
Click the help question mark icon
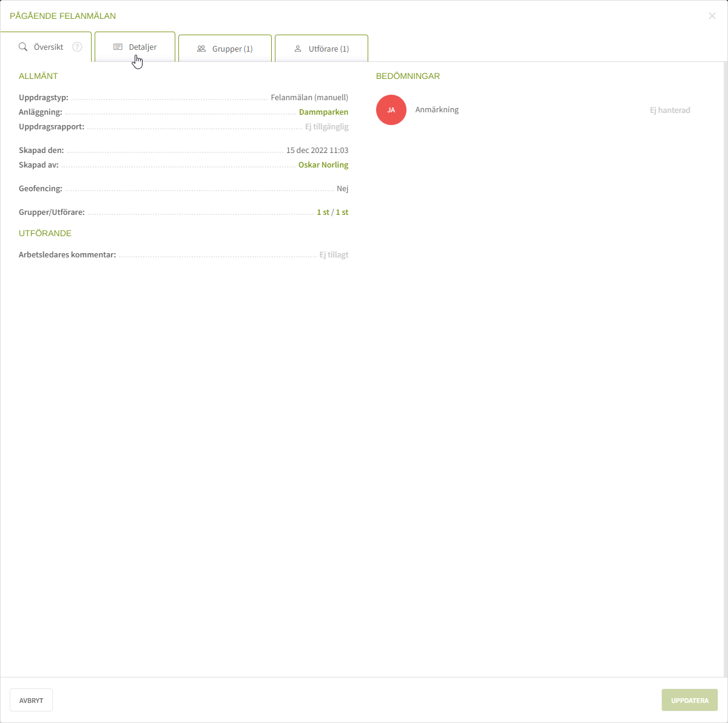[77, 47]
